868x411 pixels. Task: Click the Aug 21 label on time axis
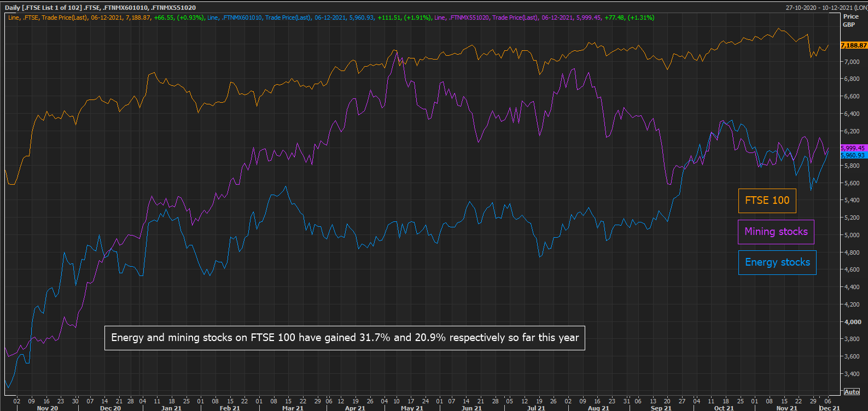tap(598, 408)
